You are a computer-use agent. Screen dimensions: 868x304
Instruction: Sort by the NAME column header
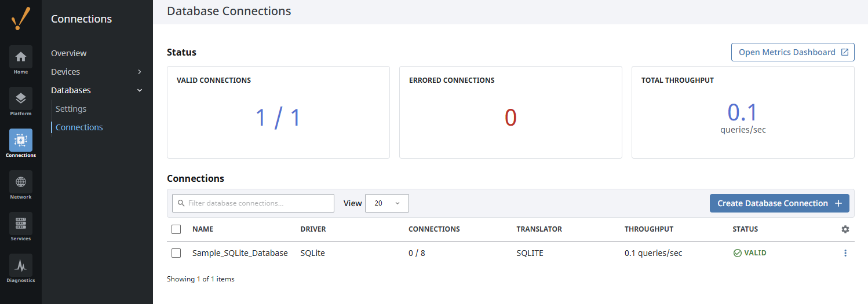[203, 229]
